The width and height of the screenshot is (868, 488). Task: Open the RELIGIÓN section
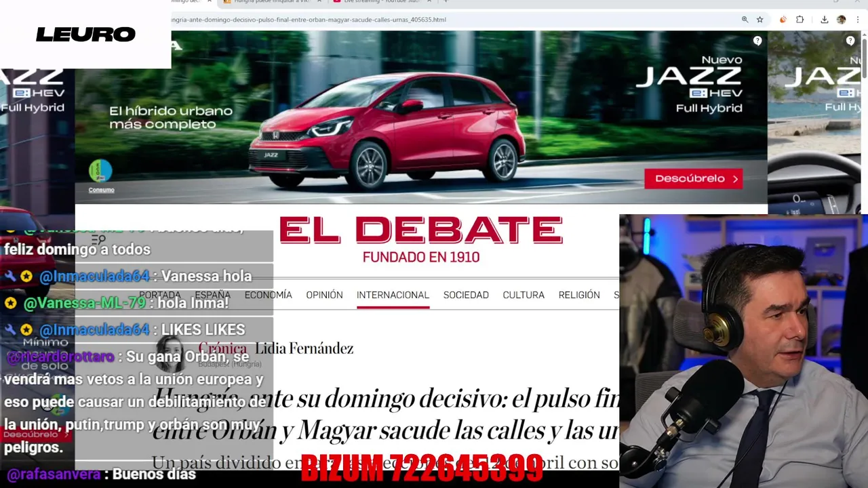point(579,295)
